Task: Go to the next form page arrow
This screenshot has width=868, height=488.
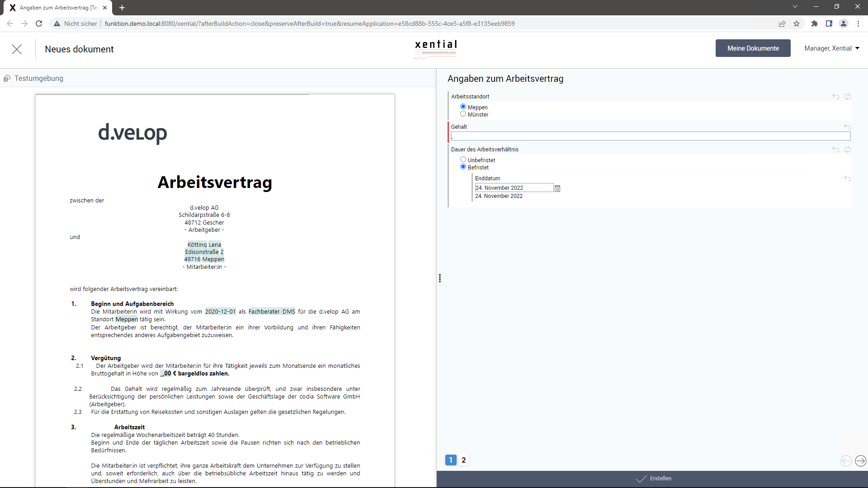Action: coord(861,460)
